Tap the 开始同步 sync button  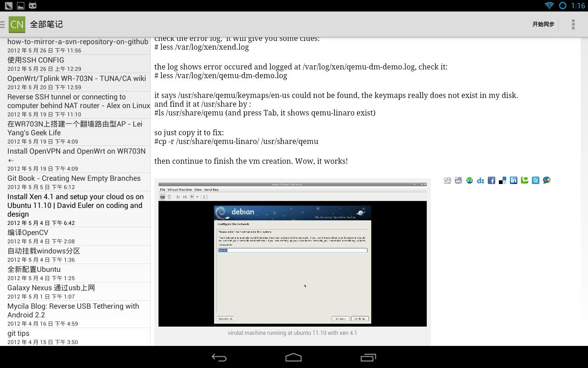coord(543,24)
